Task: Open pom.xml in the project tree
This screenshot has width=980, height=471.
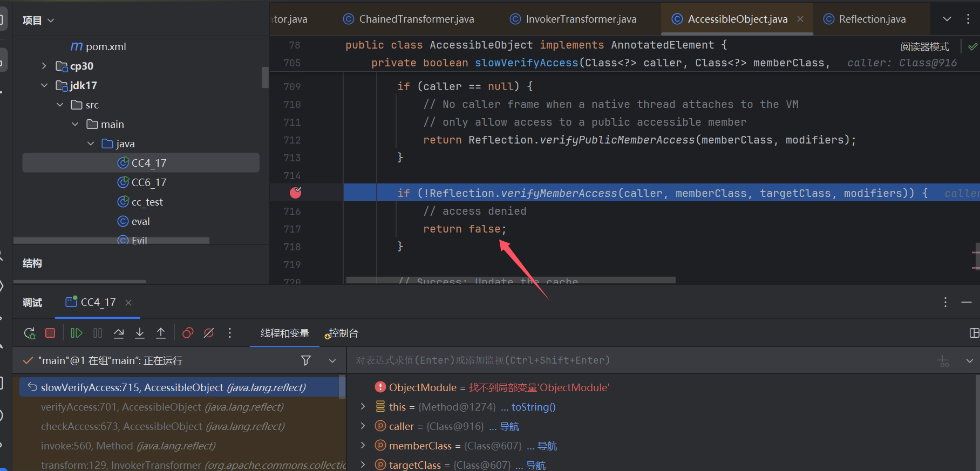Action: 99,46
